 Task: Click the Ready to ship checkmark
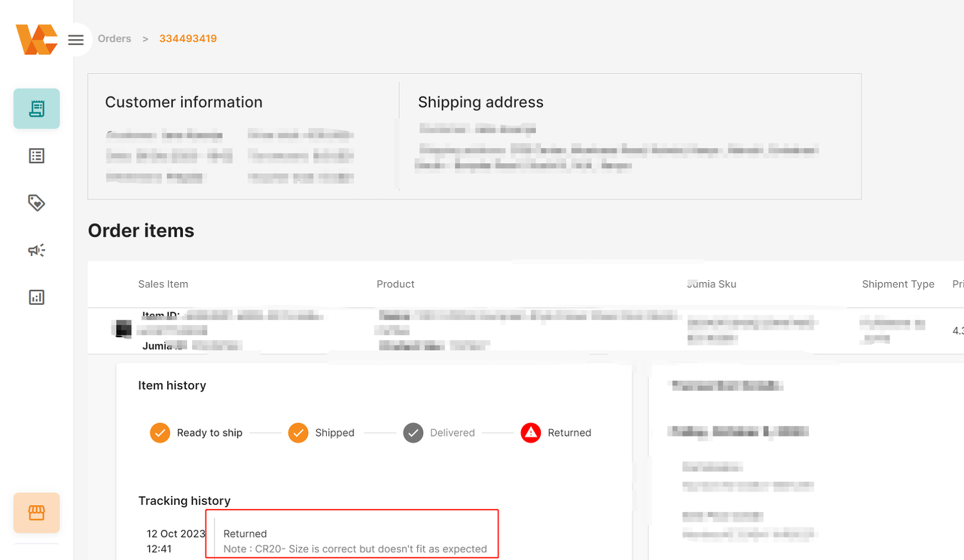[160, 433]
